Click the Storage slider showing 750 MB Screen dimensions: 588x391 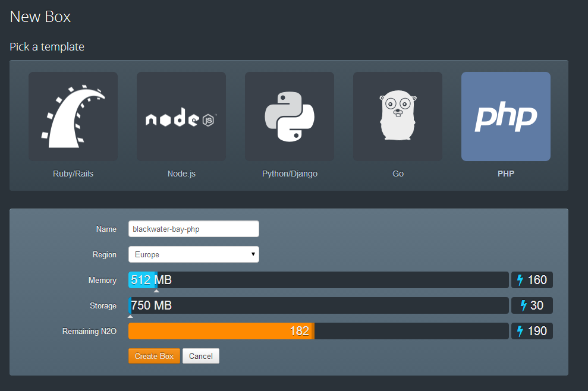(x=318, y=305)
